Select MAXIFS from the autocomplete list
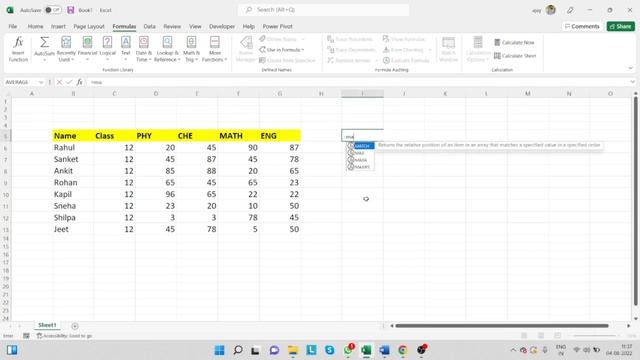 point(360,167)
